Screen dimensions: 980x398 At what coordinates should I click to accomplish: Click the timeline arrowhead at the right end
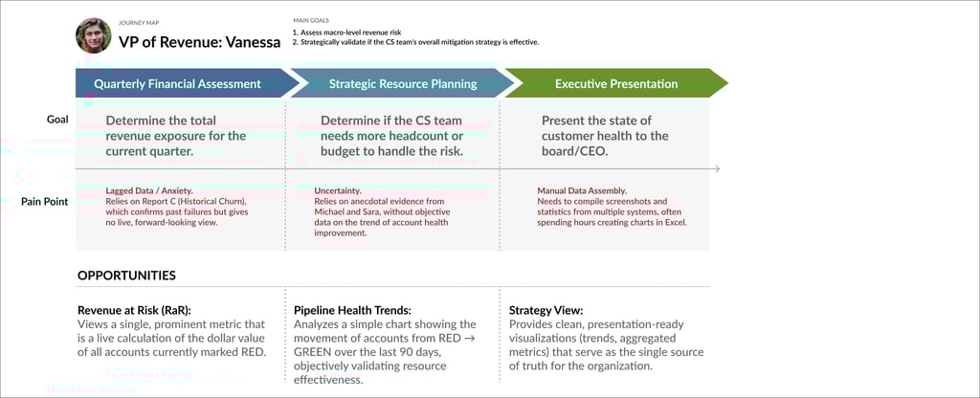click(x=716, y=169)
